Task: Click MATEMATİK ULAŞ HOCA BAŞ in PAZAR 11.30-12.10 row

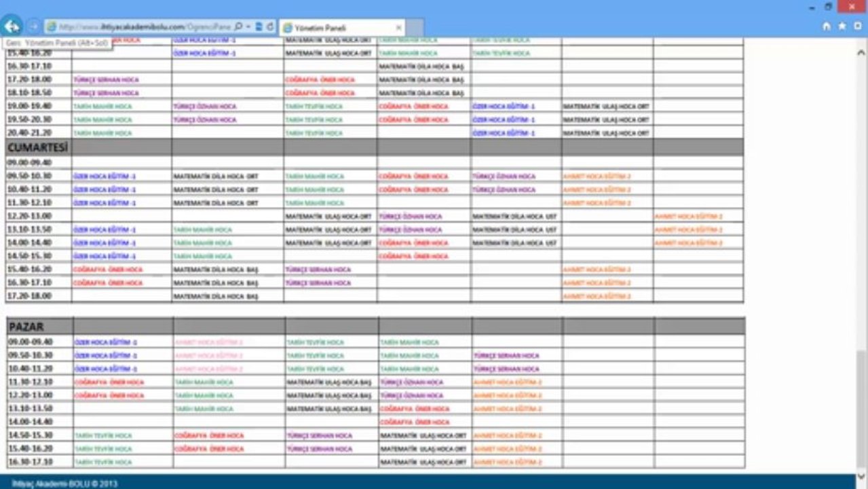Action: pos(329,382)
